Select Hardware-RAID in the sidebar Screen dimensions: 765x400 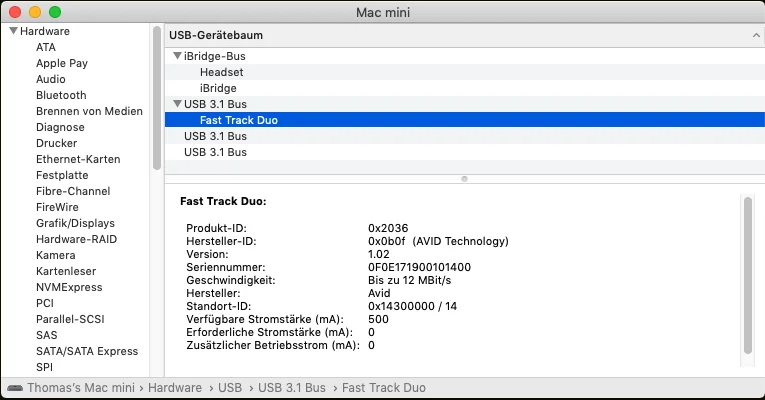77,239
